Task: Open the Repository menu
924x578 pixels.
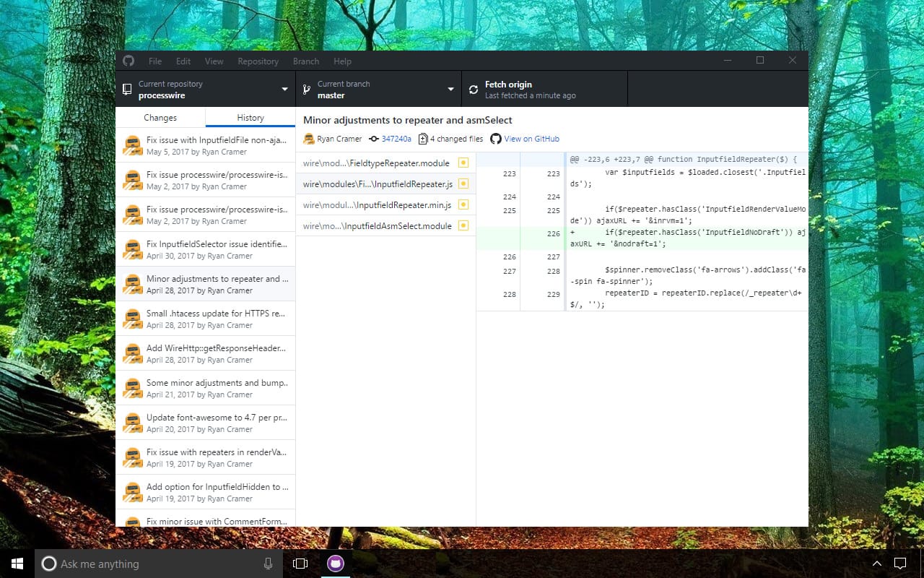Action: pyautogui.click(x=258, y=61)
